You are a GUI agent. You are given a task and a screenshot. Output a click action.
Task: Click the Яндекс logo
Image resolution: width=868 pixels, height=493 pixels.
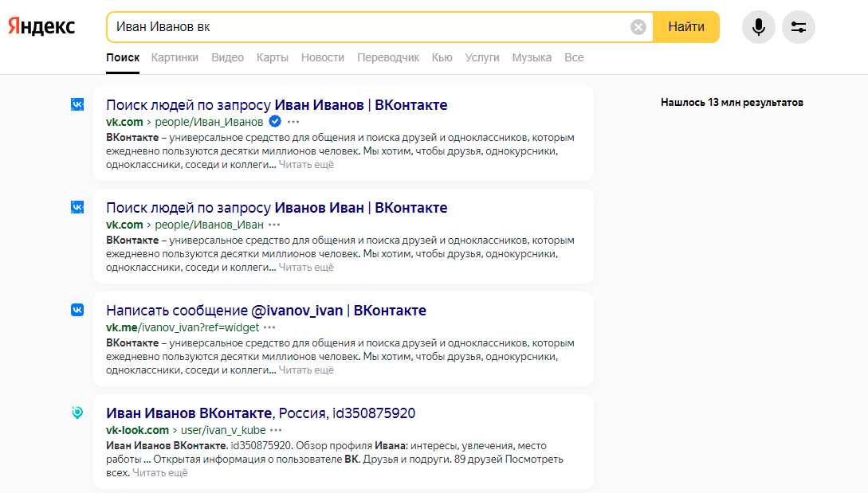pyautogui.click(x=41, y=26)
